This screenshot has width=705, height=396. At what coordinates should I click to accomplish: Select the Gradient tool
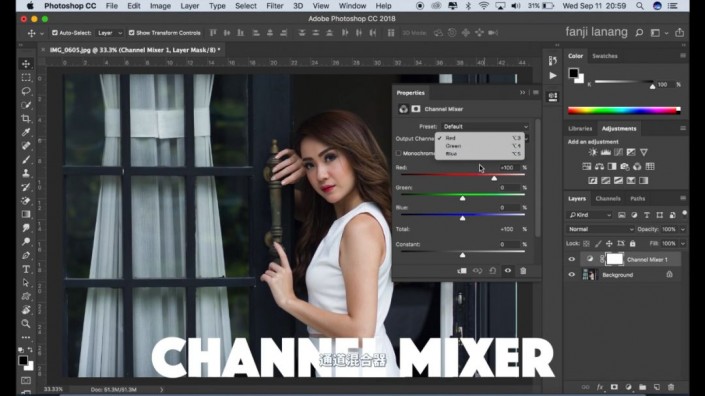click(26, 214)
